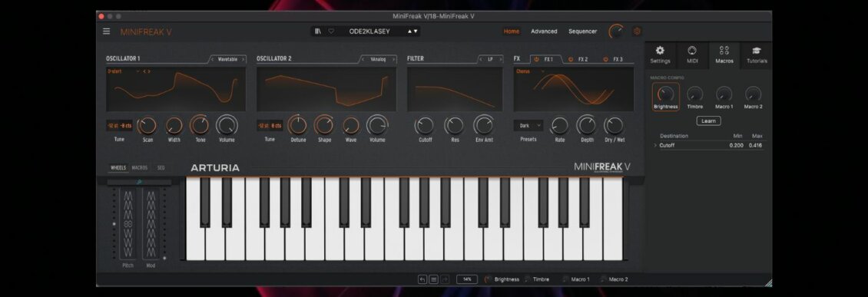Click the filter Res knob
The height and width of the screenshot is (297, 868).
pos(455,126)
